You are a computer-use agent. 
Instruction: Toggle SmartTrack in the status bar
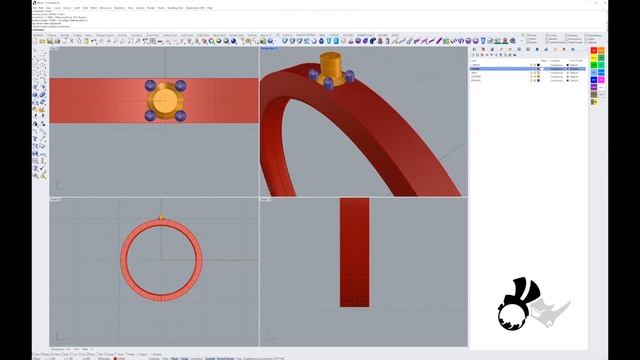pos(197,358)
